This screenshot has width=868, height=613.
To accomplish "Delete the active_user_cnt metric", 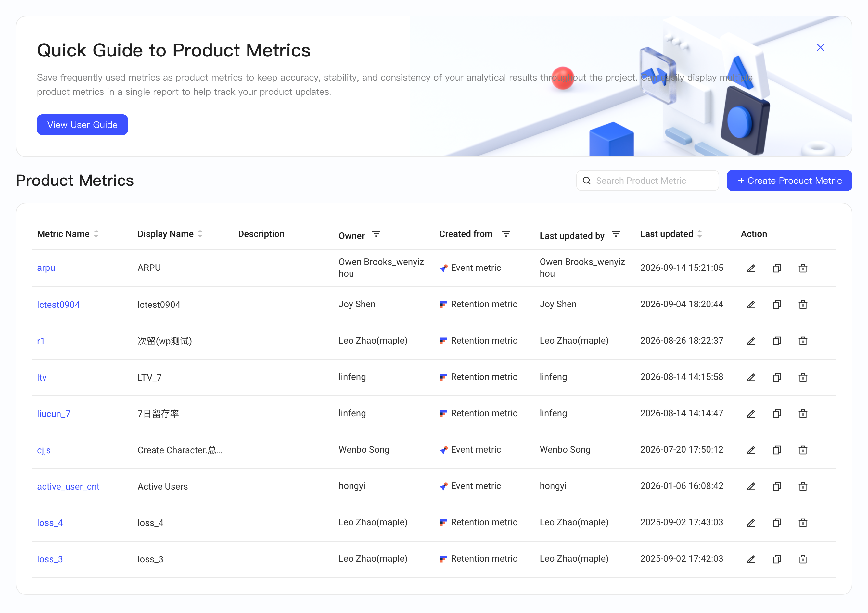I will click(x=803, y=486).
